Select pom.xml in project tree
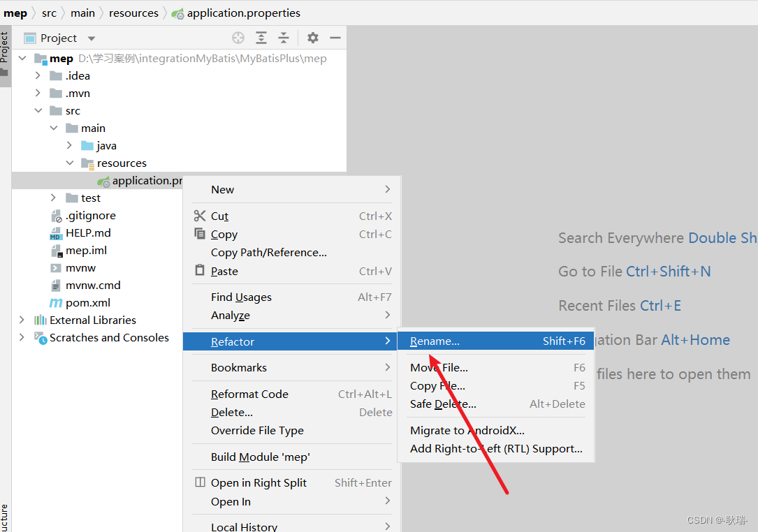This screenshot has height=532, width=758. click(x=88, y=302)
